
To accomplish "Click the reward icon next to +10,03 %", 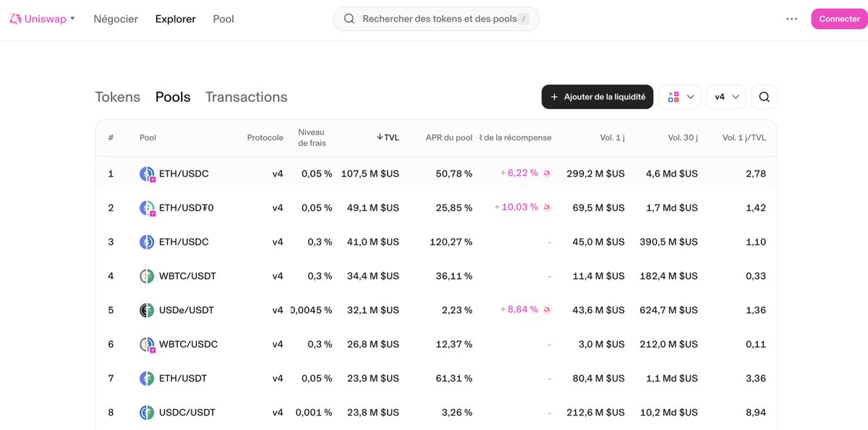I will click(548, 207).
